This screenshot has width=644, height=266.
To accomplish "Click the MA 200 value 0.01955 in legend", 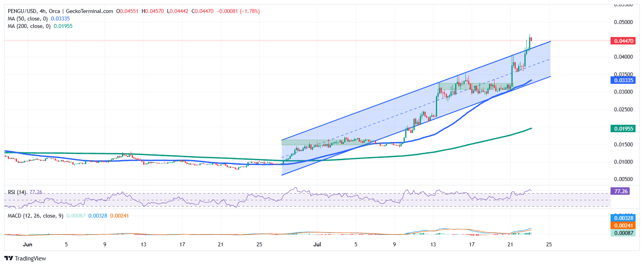I will (x=63, y=26).
